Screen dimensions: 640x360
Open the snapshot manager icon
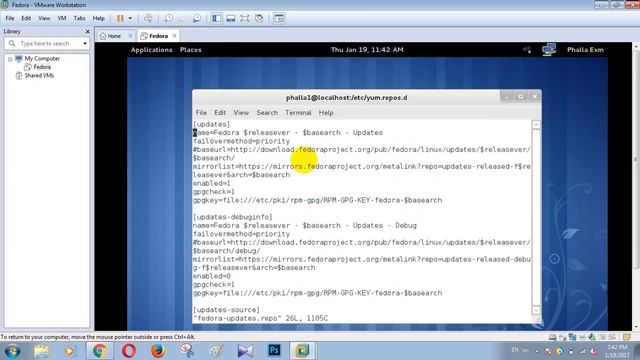point(196,18)
